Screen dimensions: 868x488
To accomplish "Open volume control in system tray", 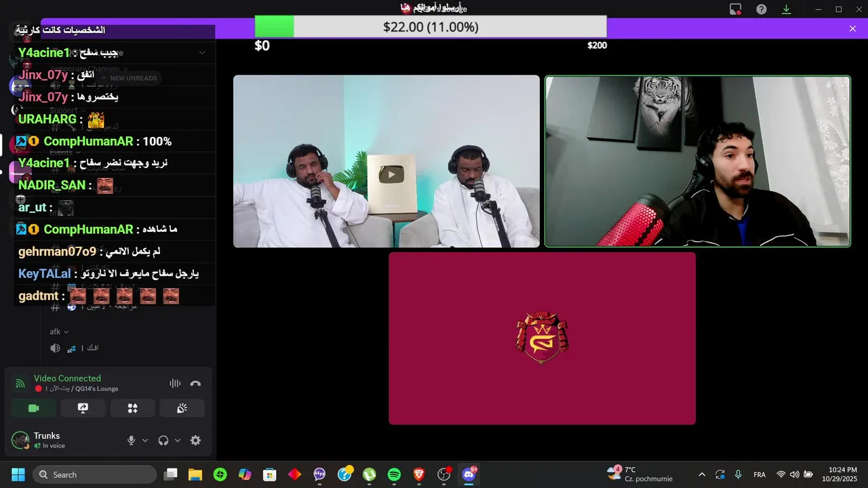I will coord(795,474).
